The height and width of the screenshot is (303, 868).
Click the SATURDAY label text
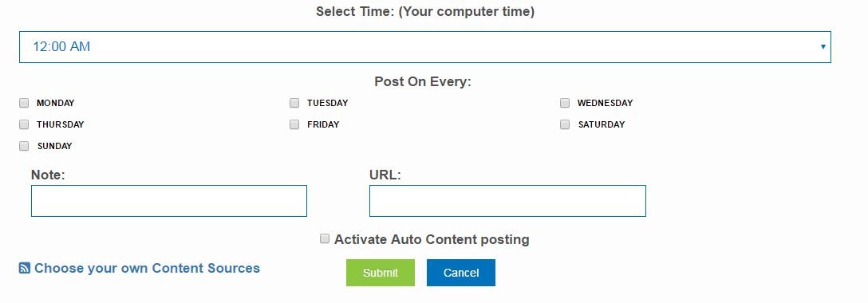pyautogui.click(x=602, y=124)
